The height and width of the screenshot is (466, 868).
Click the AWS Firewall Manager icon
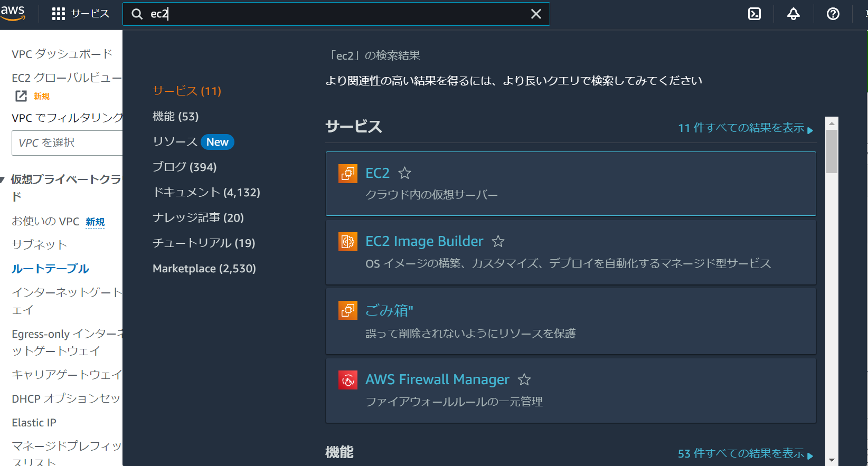[x=347, y=380]
